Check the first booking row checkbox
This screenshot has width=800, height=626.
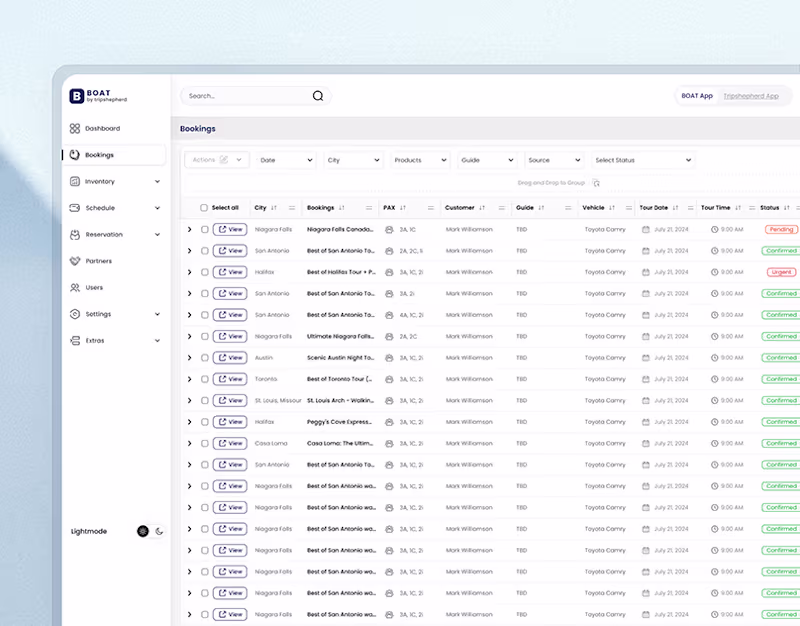(204, 228)
